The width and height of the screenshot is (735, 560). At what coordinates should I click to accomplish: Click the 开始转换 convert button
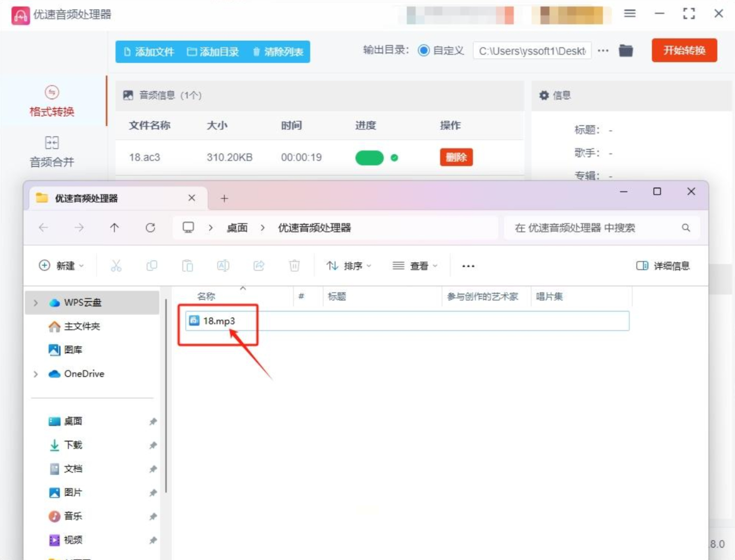(684, 50)
